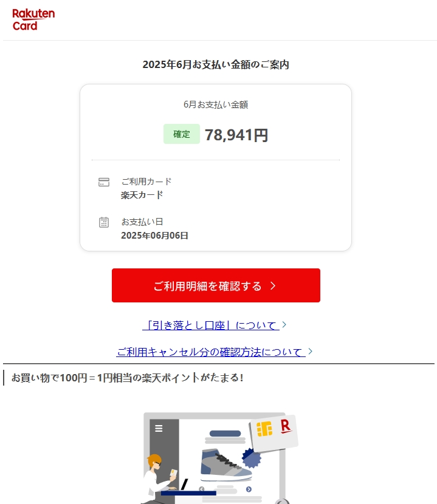Click the gray left-arrow carousel dot in illustration
437x504 pixels.
click(x=202, y=489)
